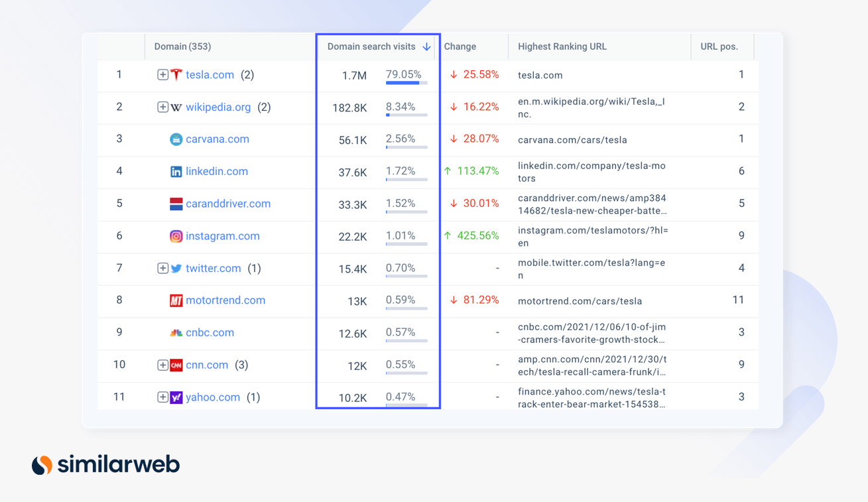This screenshot has height=502, width=868.
Task: Click the CNN favicon
Action: tap(176, 365)
